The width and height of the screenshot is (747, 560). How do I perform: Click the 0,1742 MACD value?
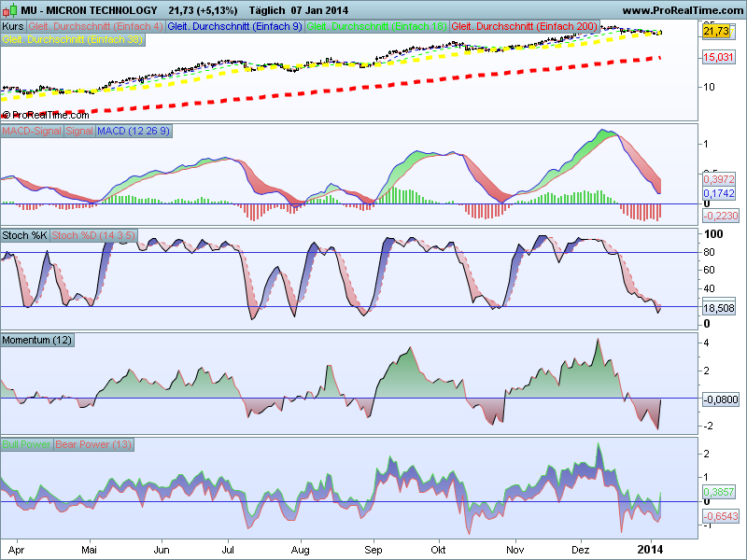tap(718, 193)
